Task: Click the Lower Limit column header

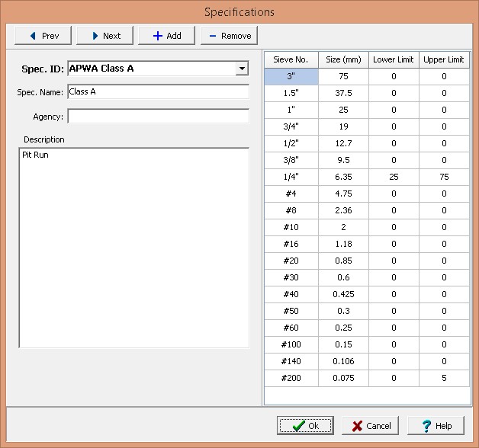Action: tap(394, 59)
